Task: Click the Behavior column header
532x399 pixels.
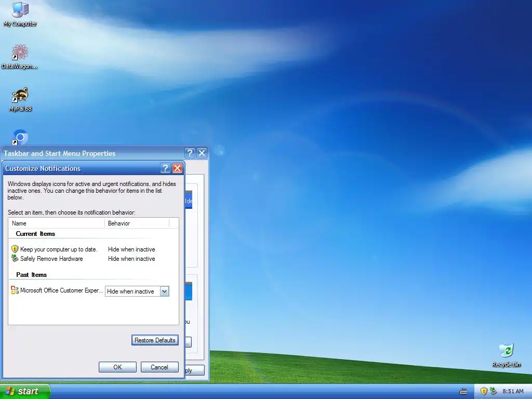Action: coord(137,223)
